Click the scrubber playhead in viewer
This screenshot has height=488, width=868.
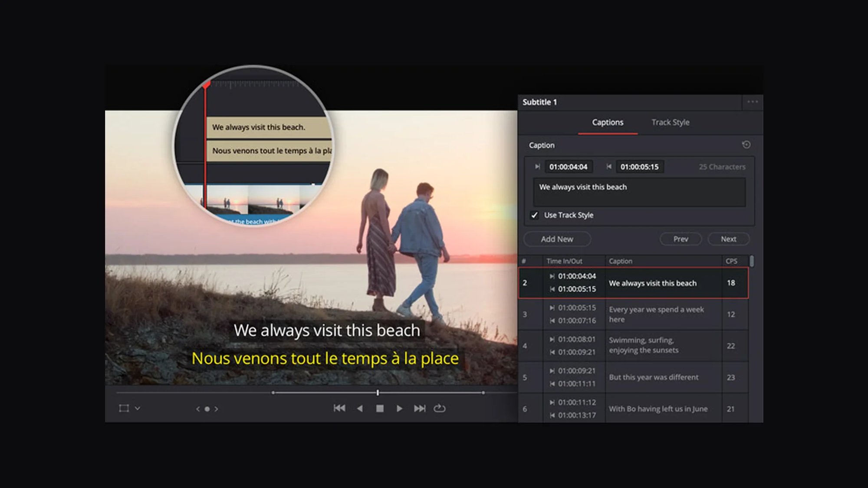(378, 393)
